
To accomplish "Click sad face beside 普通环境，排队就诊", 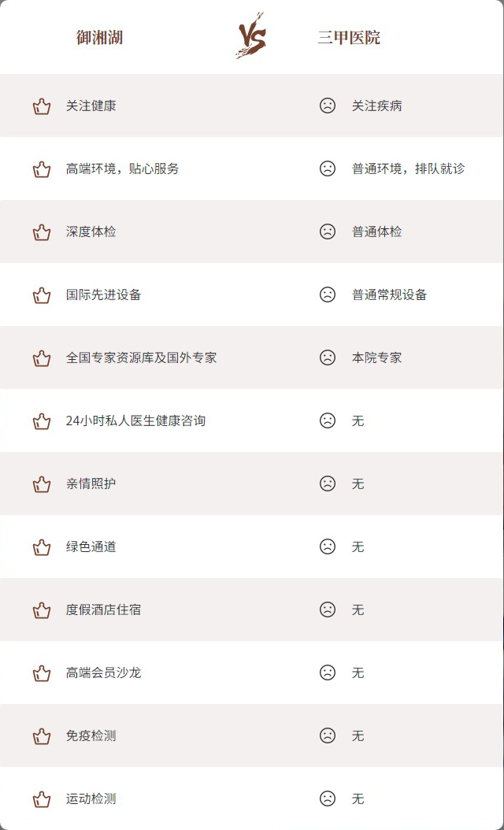I will [x=328, y=169].
